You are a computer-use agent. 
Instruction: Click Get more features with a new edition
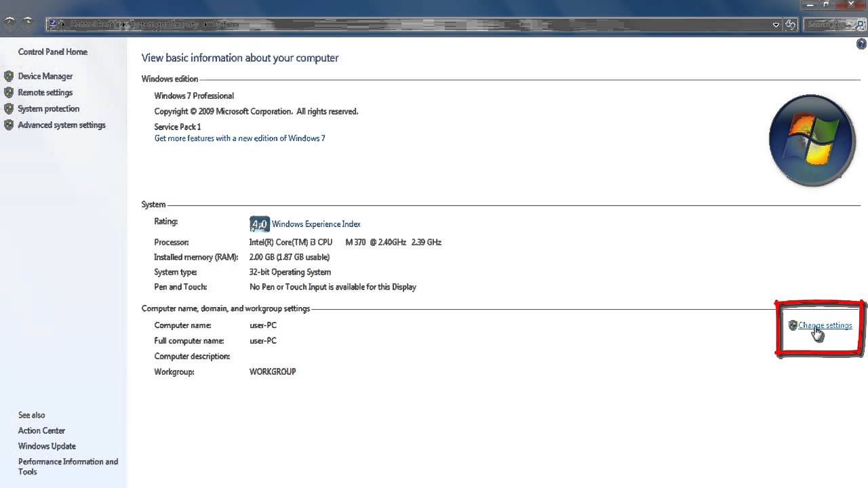(x=240, y=138)
